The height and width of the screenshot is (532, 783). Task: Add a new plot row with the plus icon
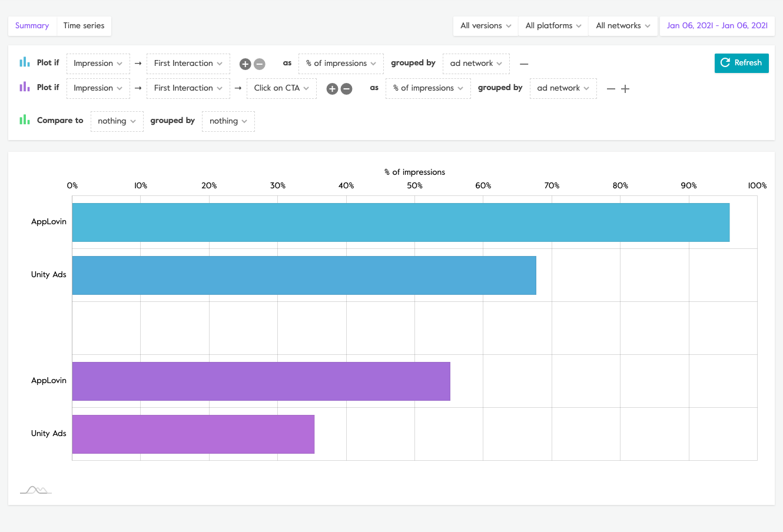click(x=625, y=89)
